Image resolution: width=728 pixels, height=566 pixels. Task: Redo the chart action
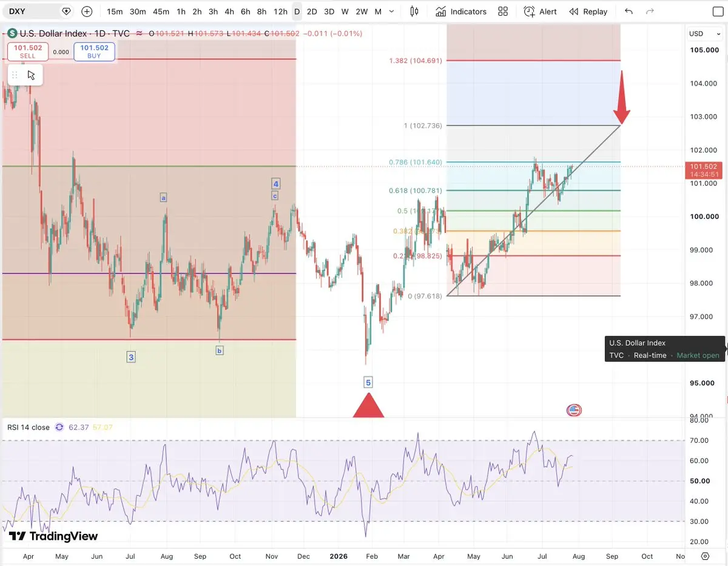coord(650,12)
